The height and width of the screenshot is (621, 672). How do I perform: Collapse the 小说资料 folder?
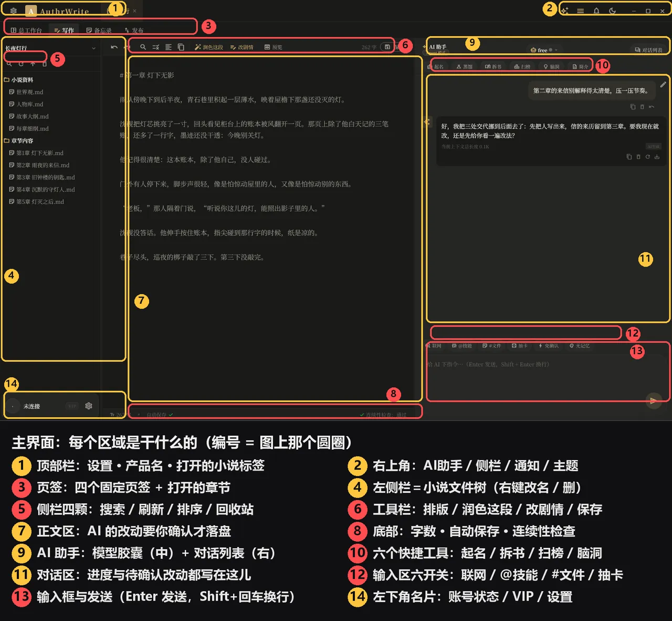point(19,80)
